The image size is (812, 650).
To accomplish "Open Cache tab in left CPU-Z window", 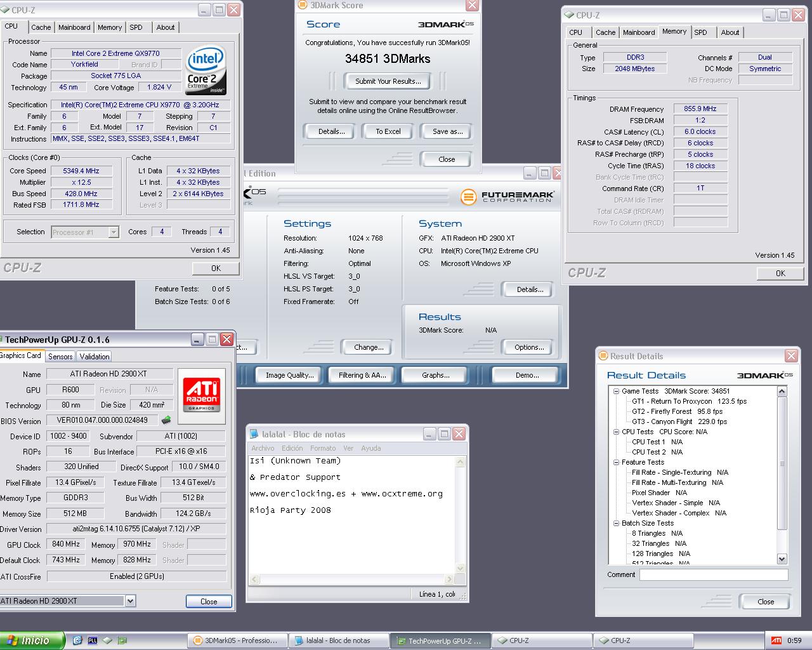I will click(41, 27).
